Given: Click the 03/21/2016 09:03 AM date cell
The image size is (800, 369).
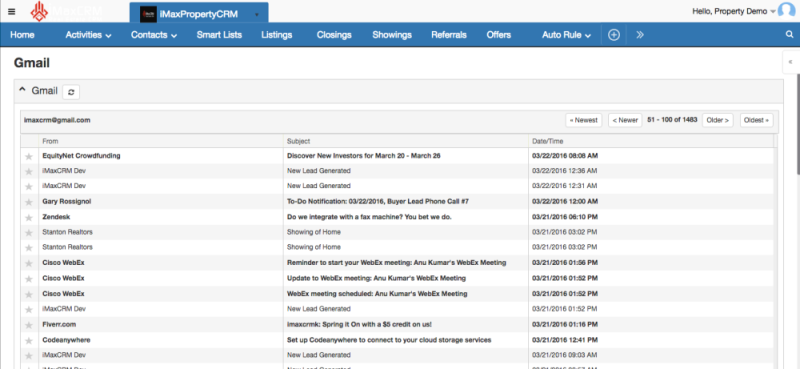Looking at the screenshot, I should (x=564, y=355).
